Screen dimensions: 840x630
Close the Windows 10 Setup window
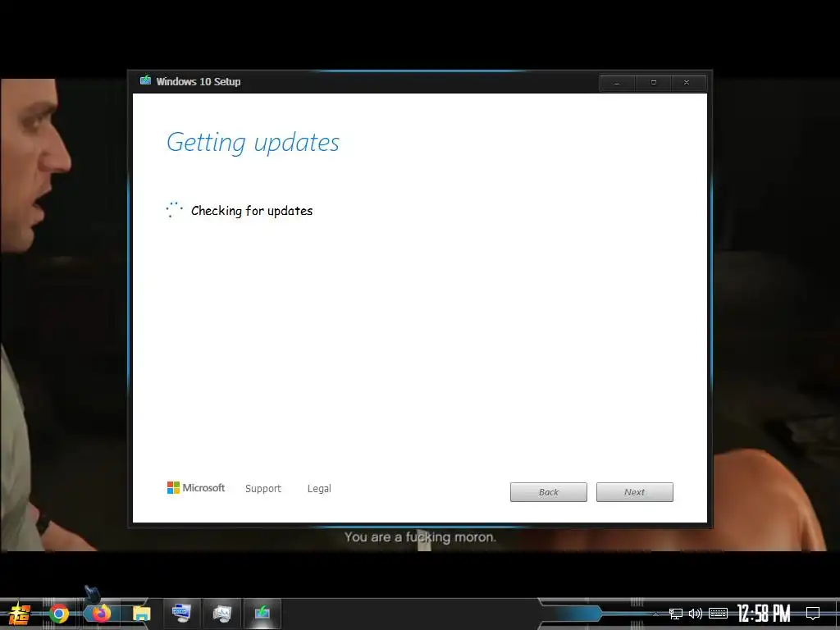(x=687, y=83)
